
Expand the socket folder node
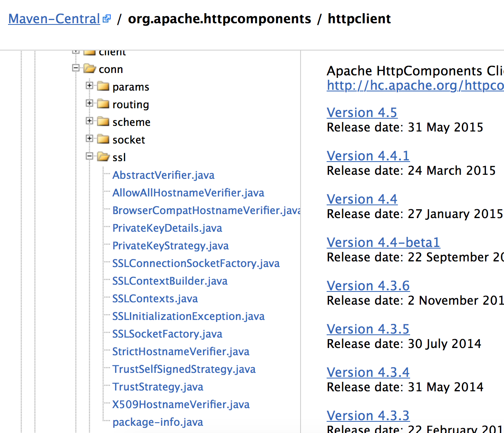coord(89,138)
